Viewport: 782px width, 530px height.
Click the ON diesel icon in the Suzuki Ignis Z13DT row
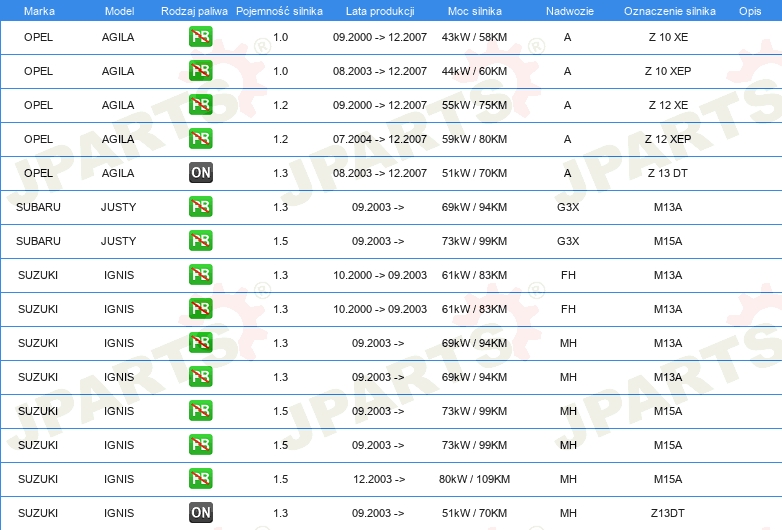[200, 513]
